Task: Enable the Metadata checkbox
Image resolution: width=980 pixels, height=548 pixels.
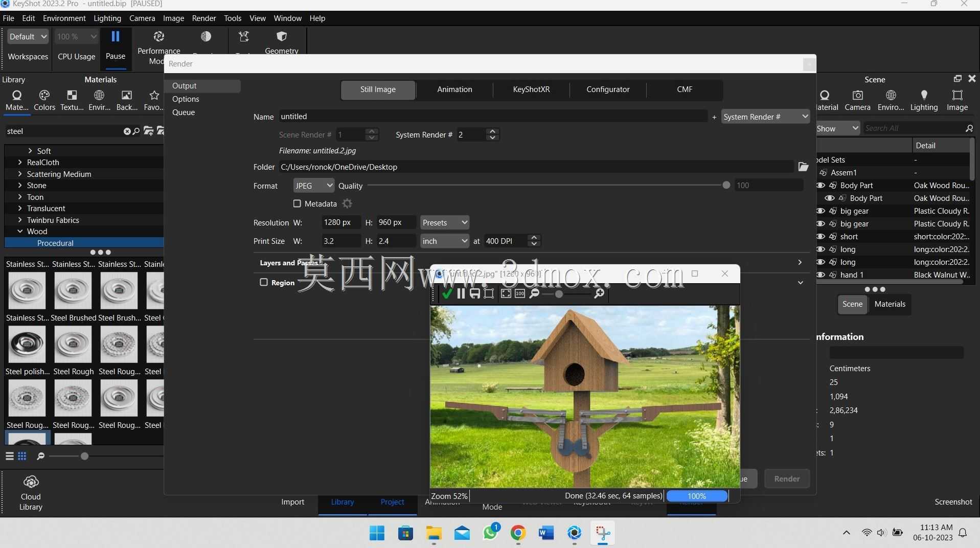Action: tap(297, 203)
